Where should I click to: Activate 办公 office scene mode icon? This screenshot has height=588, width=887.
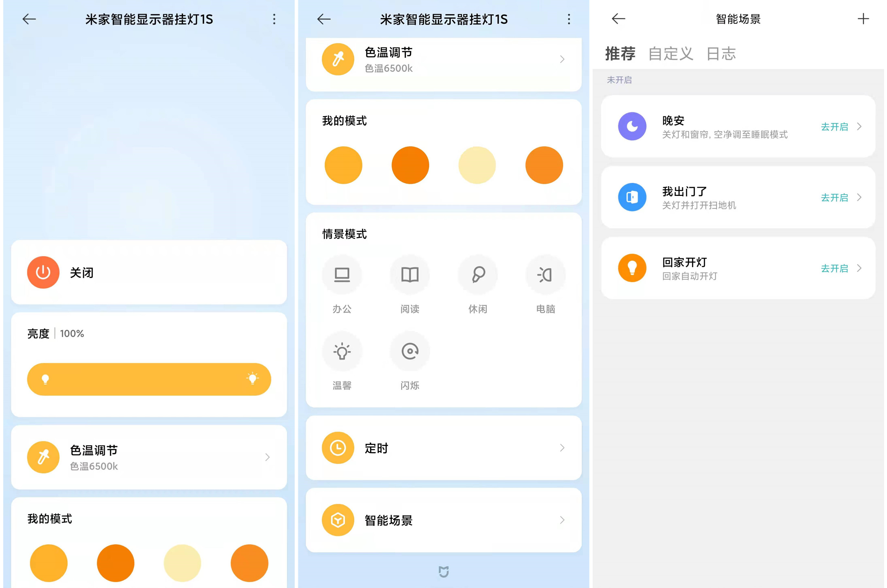click(342, 275)
